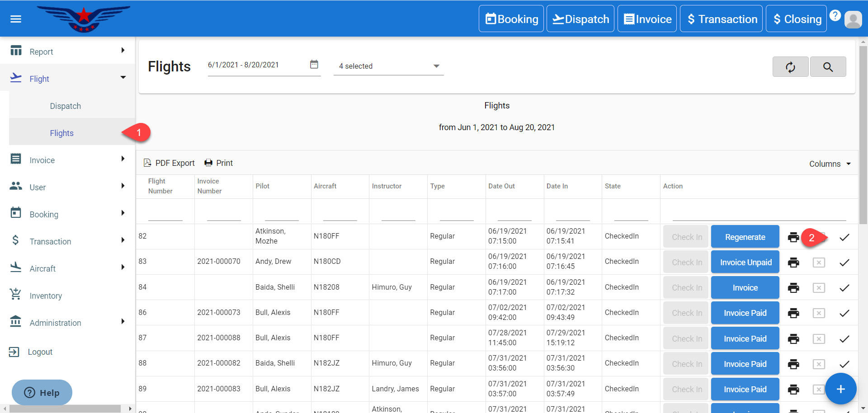The height and width of the screenshot is (413, 868).
Task: Click the refresh flights icon button
Action: pyautogui.click(x=790, y=67)
